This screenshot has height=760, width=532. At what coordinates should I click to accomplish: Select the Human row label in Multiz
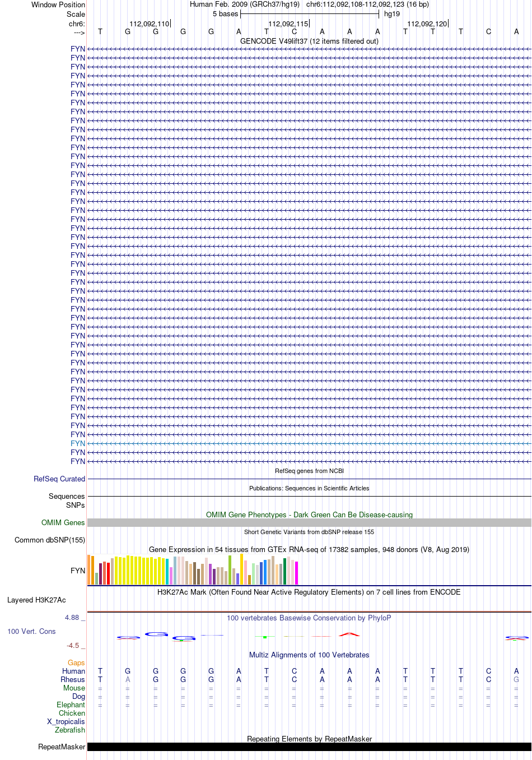74,671
